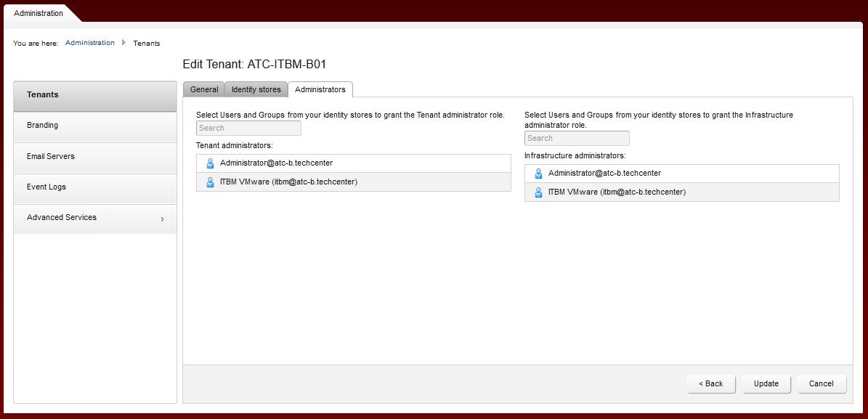Image resolution: width=868 pixels, height=419 pixels.
Task: Click user icon beside Administrator in Tenant administrators
Action: 210,163
